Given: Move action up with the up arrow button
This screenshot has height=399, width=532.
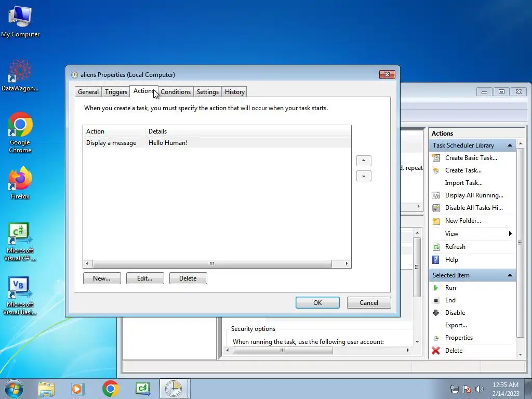Looking at the screenshot, I should (364, 161).
